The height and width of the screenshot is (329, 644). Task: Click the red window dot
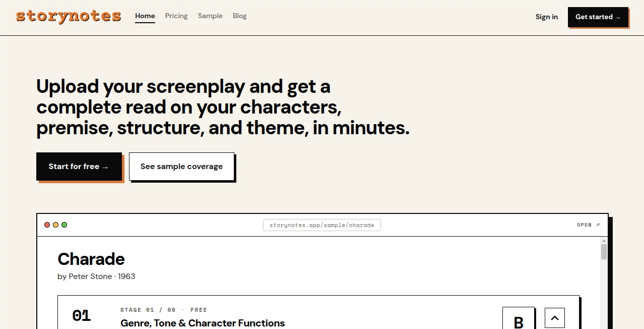coord(47,225)
